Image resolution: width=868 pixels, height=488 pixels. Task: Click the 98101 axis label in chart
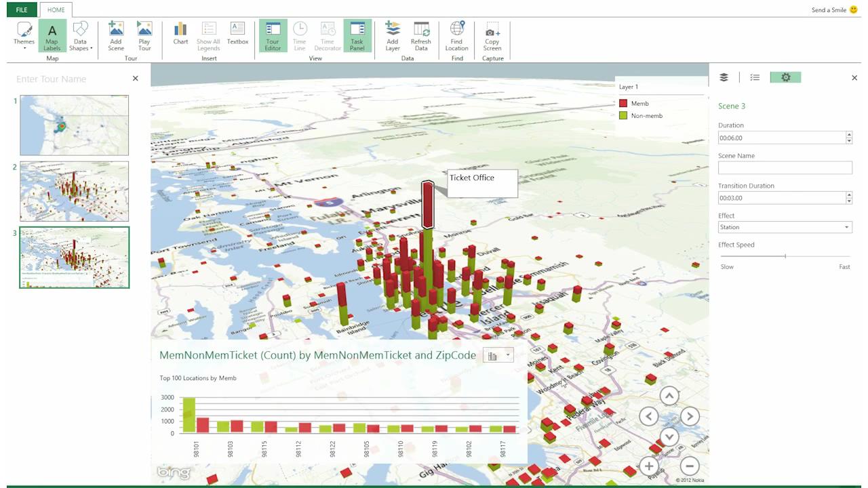(197, 448)
